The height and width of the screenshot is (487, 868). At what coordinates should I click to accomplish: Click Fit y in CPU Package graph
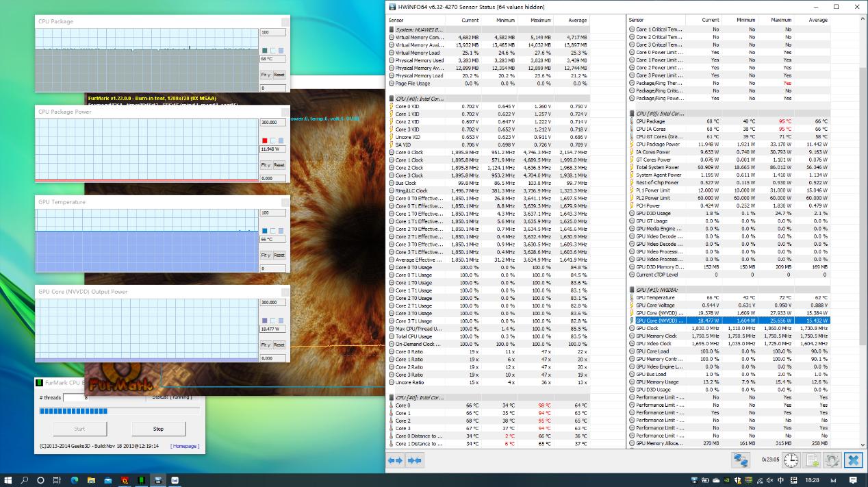266,75
